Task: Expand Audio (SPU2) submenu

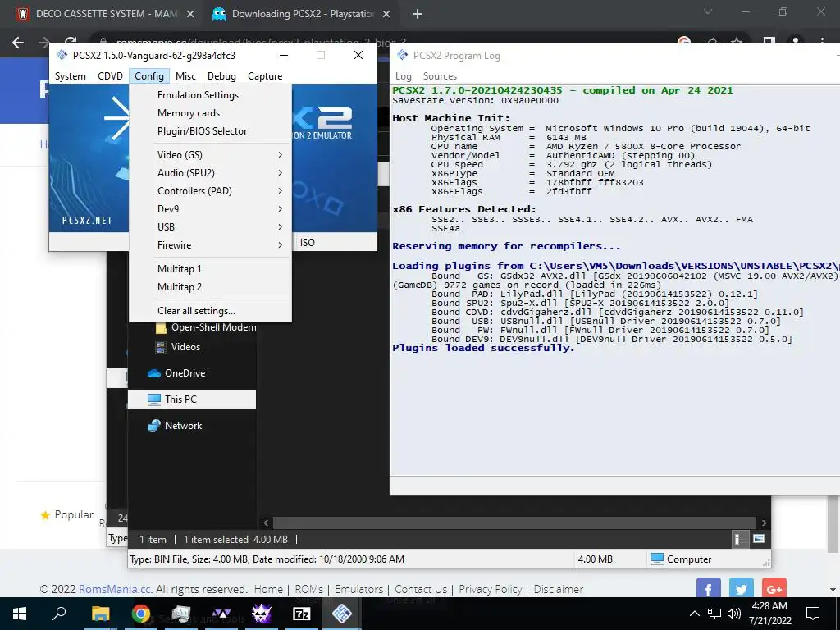Action: [211, 173]
